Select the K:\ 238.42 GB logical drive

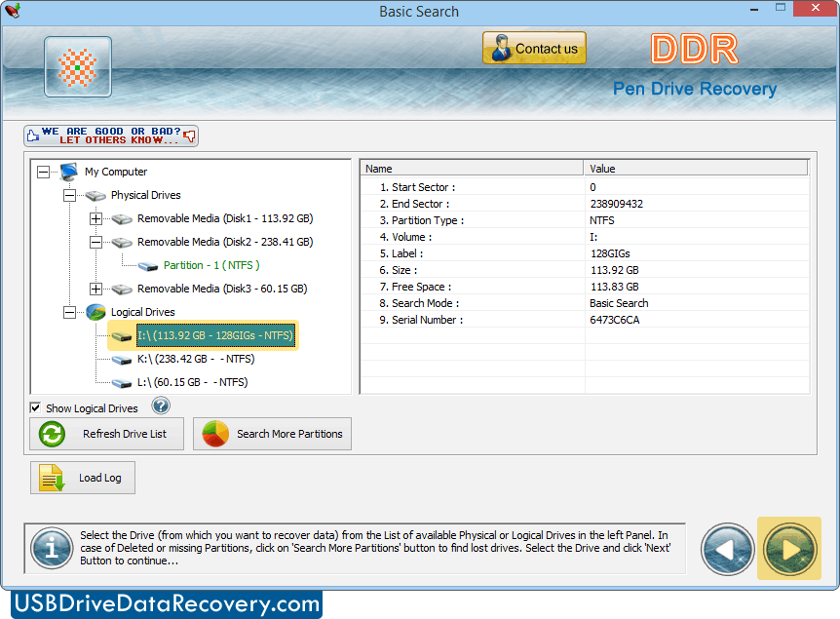click(195, 359)
